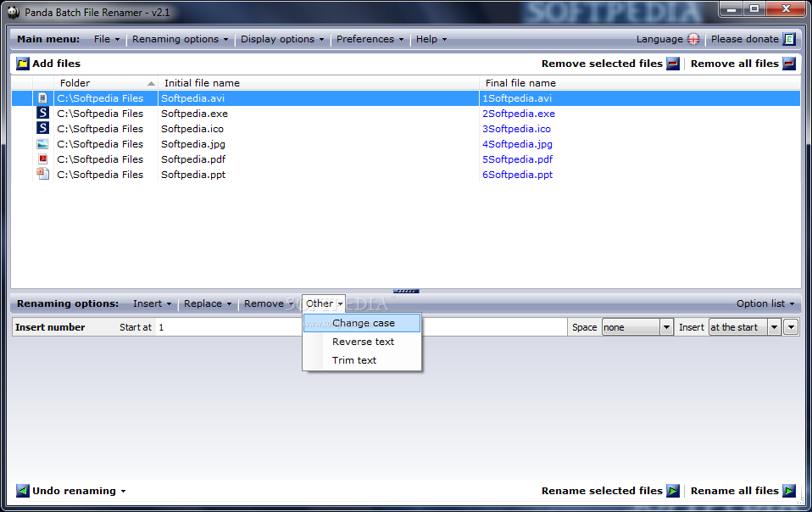
Task: Click the Language button
Action: (668, 39)
